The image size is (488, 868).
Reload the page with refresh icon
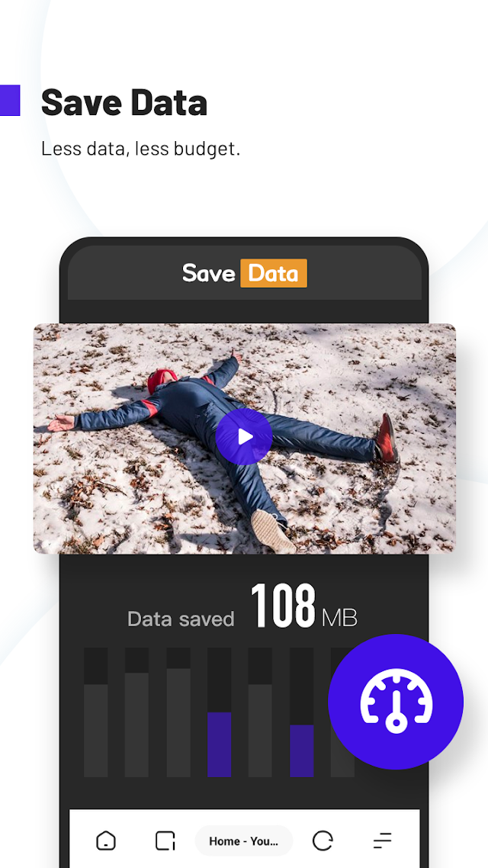323,841
